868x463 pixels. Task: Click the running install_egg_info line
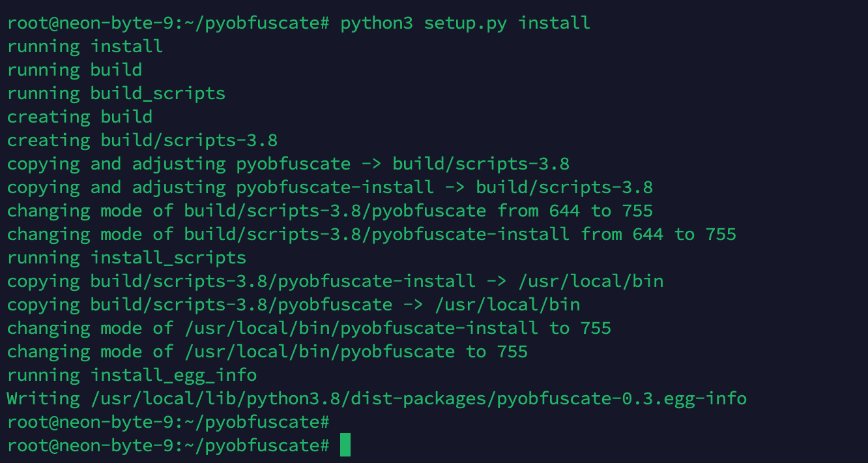134,375
